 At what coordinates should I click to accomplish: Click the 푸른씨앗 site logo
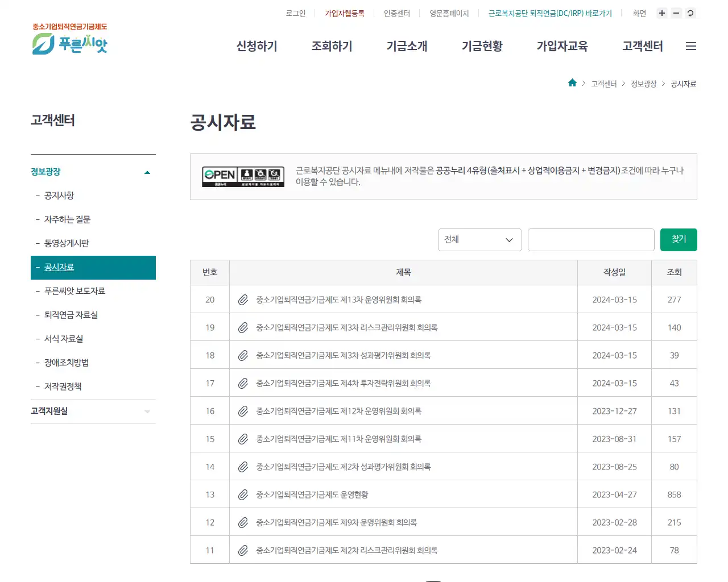tap(69, 40)
